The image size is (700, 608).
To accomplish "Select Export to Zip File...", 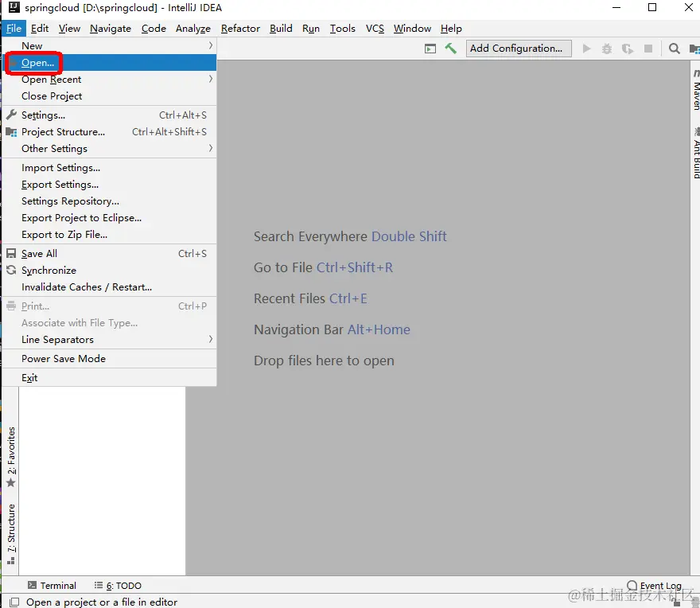I will point(110,235).
